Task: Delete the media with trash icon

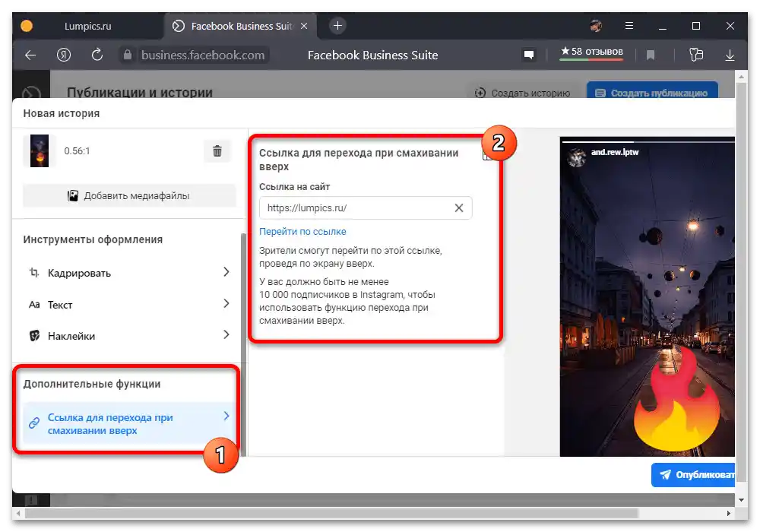Action: click(217, 150)
